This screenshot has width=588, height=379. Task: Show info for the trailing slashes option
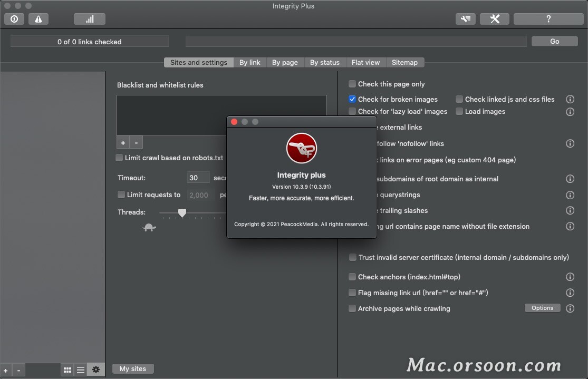570,211
